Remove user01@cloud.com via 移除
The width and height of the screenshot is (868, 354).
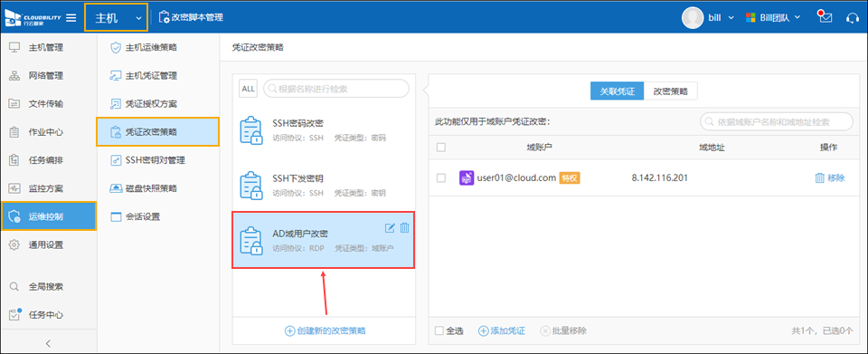pos(830,177)
